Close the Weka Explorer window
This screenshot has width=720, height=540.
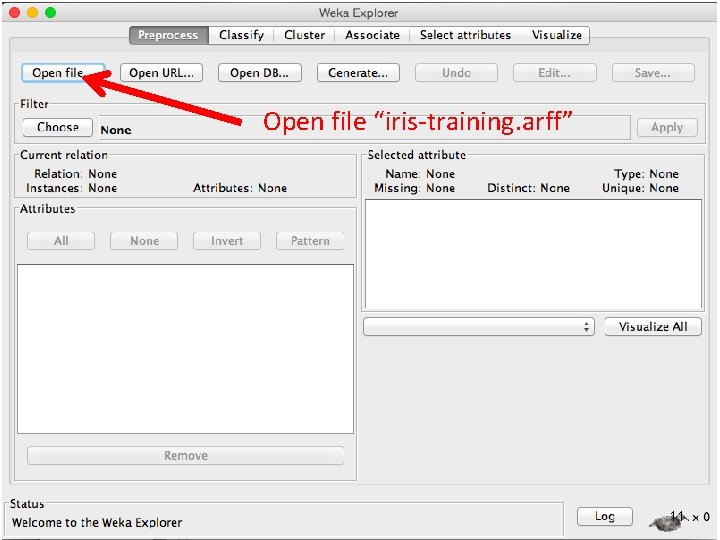pyautogui.click(x=14, y=12)
